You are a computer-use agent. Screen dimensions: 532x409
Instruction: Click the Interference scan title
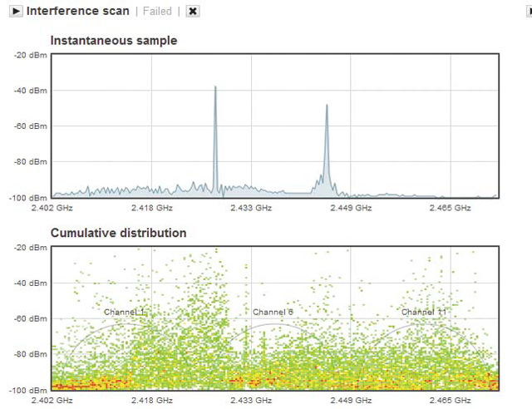77,11
